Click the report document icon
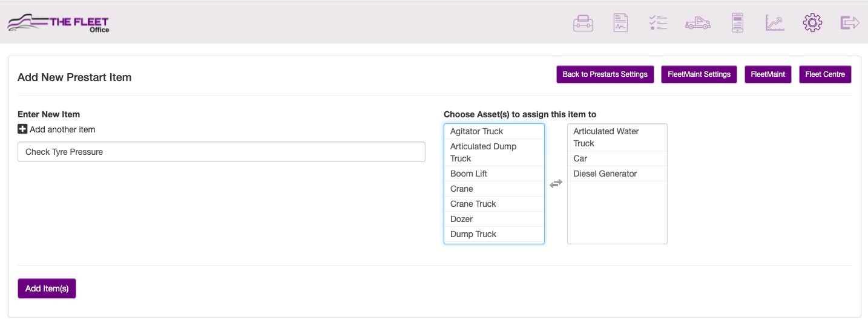The image size is (868, 335). tap(620, 23)
